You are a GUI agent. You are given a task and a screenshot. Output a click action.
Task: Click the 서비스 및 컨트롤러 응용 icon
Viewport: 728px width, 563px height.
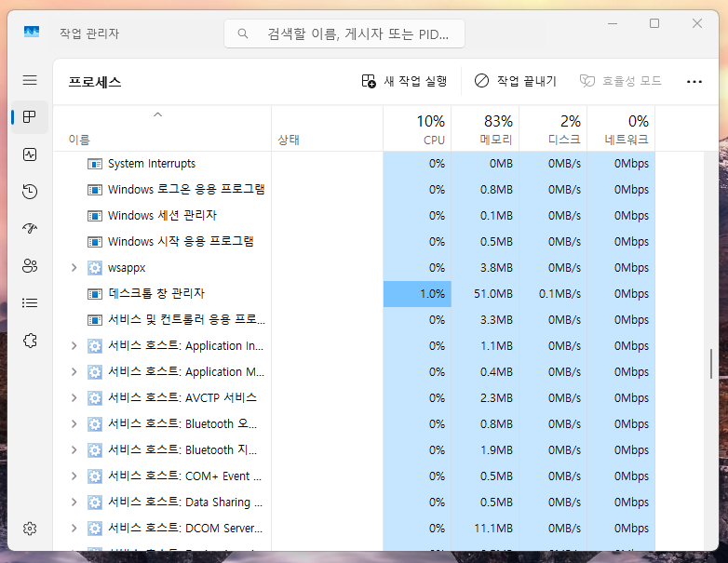pyautogui.click(x=95, y=320)
